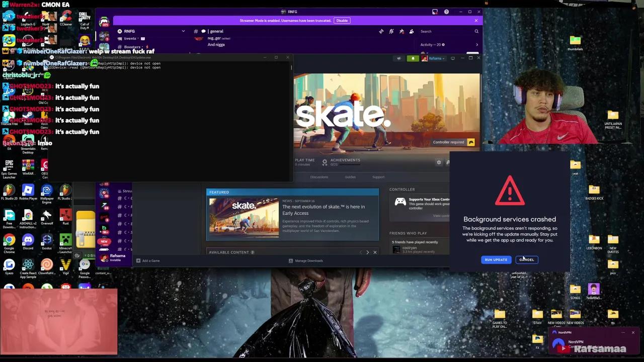
Task: Open the SONGS desktop folder
Action: pyautogui.click(x=575, y=291)
